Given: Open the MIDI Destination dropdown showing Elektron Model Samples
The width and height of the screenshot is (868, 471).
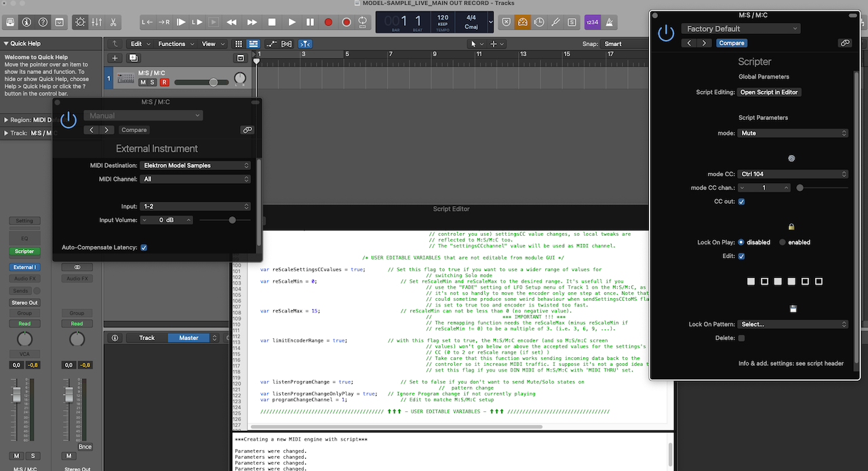Looking at the screenshot, I should point(195,165).
